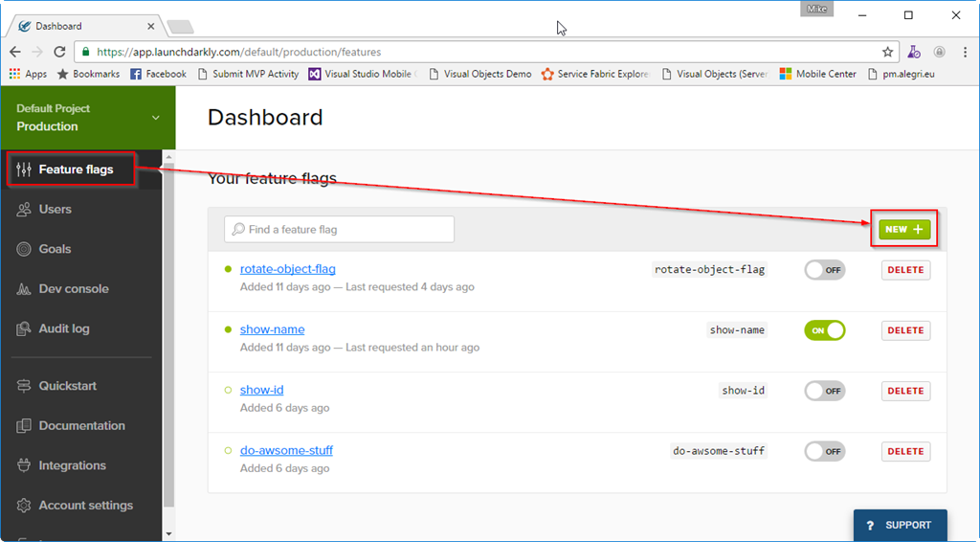Open the rotate-object-flag link
The image size is (980, 542).
(x=287, y=269)
